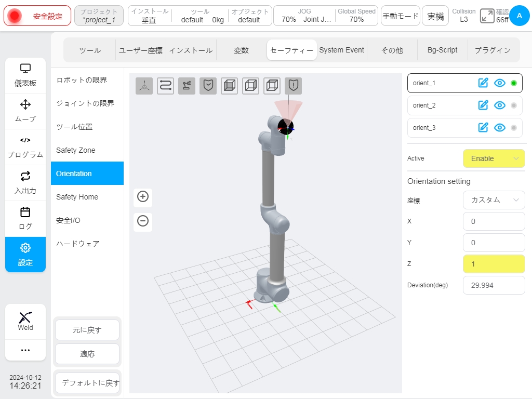
Task: Switch to the ツール tab
Action: click(90, 50)
